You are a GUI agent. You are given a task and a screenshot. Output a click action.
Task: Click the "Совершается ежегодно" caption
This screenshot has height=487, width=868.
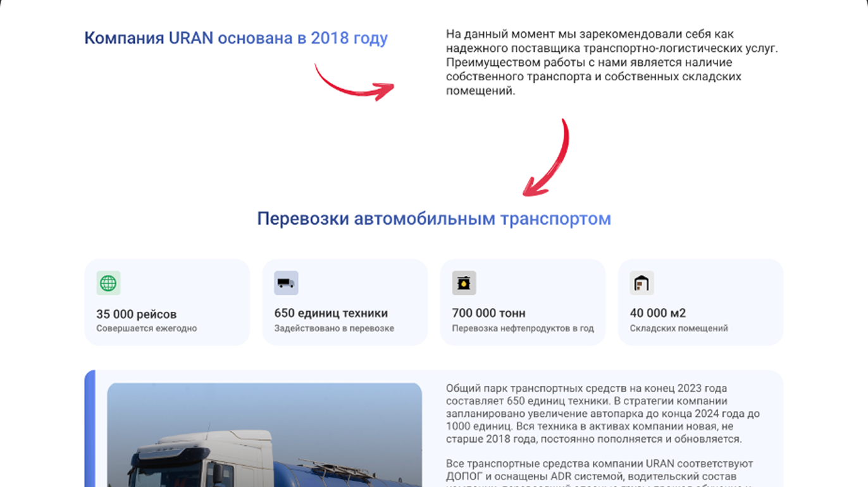(147, 328)
